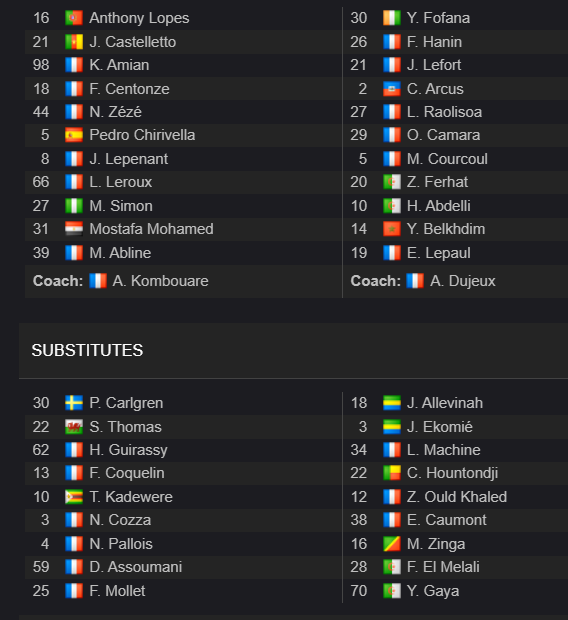Click the Benin flag beside C. Hountondji
Screen dimensions: 568x620
coord(392,473)
